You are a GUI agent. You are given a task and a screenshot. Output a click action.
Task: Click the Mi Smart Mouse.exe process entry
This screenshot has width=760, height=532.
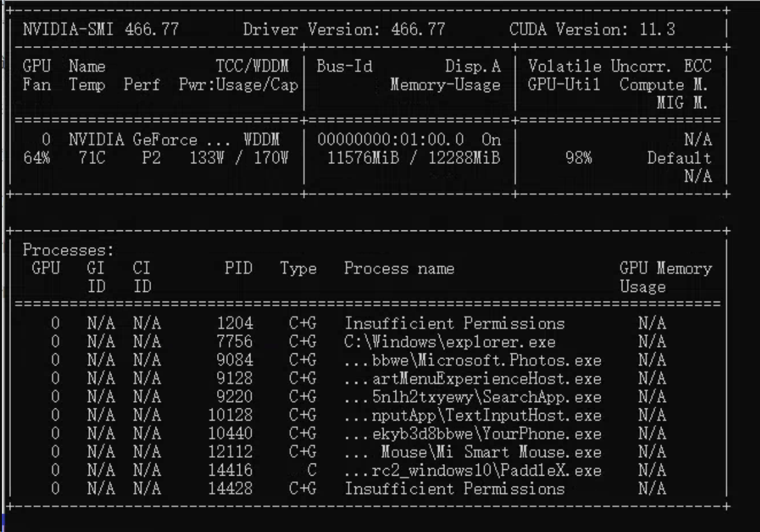[473, 452]
